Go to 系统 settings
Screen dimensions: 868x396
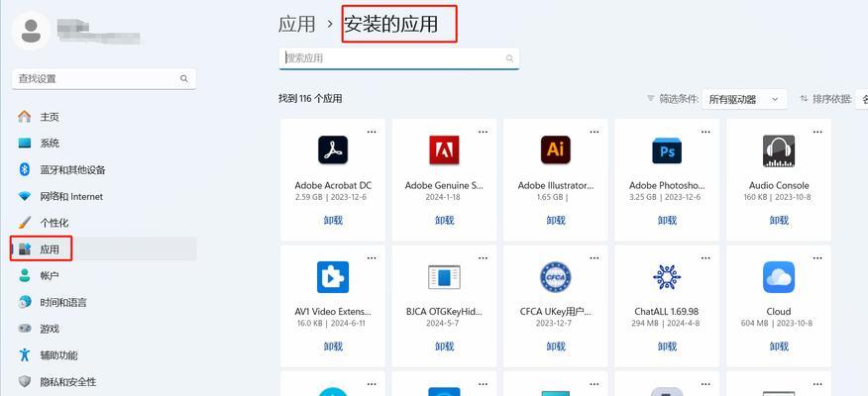pos(103,144)
